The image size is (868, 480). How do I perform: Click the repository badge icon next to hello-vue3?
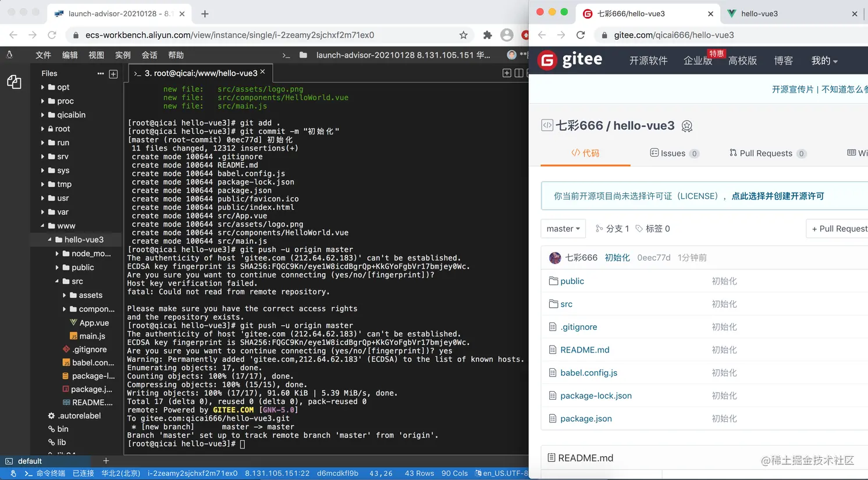(687, 126)
